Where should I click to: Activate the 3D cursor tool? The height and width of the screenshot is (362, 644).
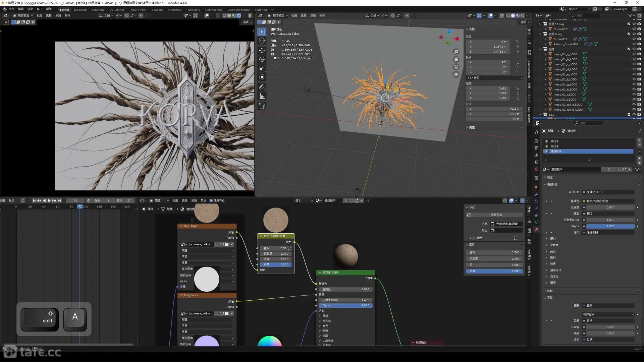coord(262,41)
